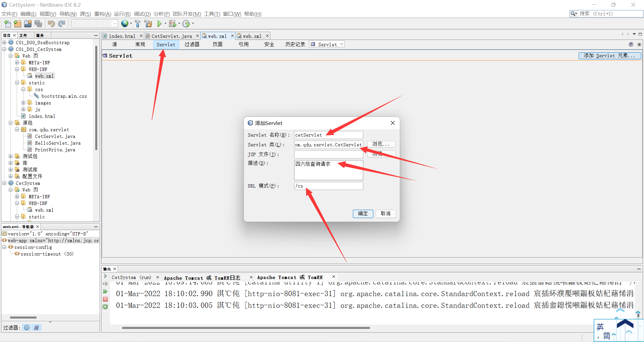Screen dimensions: 644x342
Task: Click the 添加 Servlet 元素... button
Action: tap(610, 56)
